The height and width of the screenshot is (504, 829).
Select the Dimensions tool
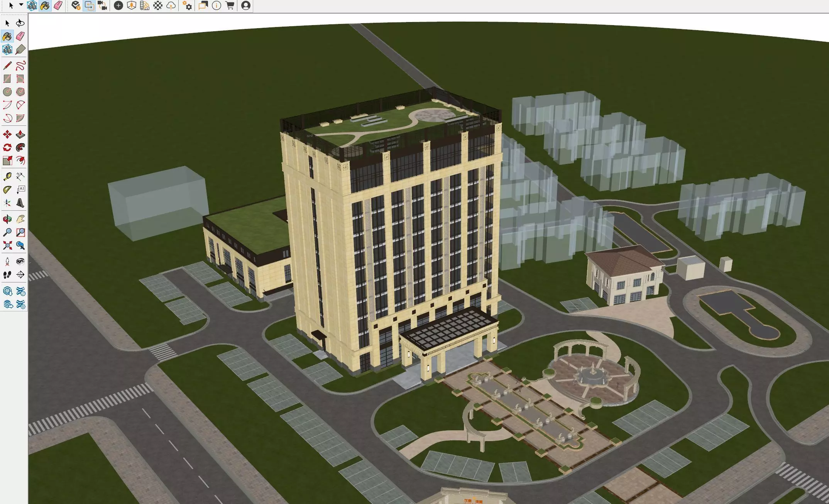pos(20,177)
